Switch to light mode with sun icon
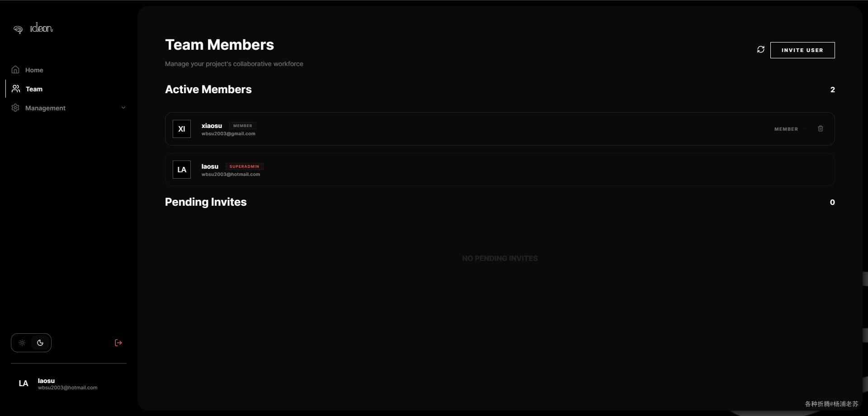 point(22,343)
